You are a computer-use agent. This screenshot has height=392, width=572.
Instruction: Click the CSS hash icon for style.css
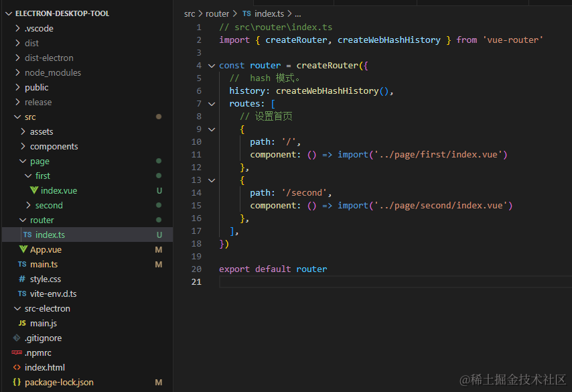click(23, 279)
